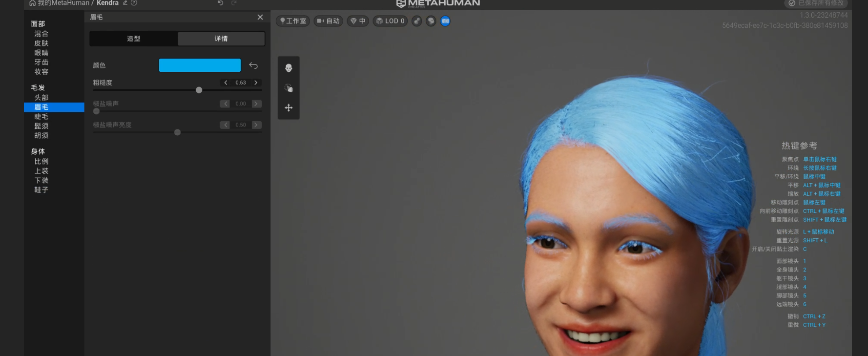This screenshot has height=356, width=868.
Task: Decrease 粗糙度 value with left chevron
Action: tap(226, 83)
